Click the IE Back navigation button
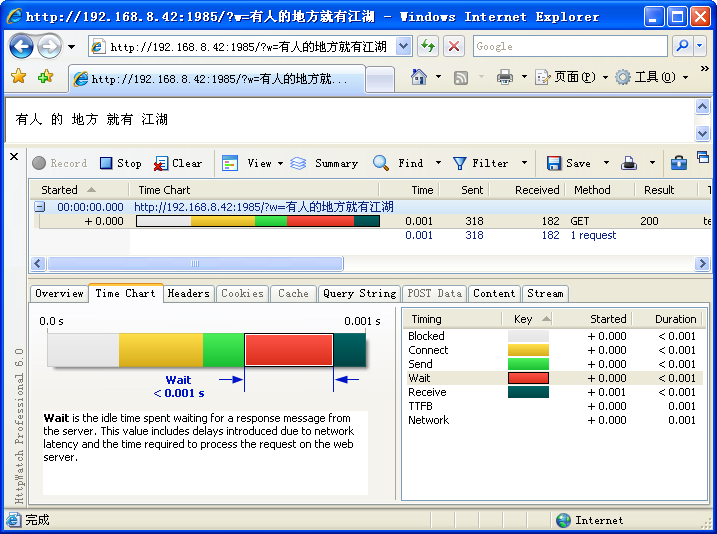 coord(21,46)
